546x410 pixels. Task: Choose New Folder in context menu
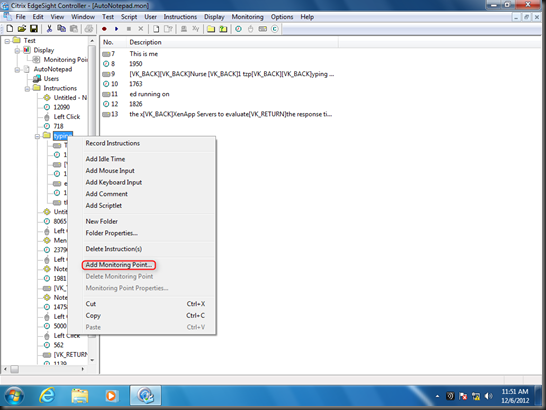coord(102,222)
